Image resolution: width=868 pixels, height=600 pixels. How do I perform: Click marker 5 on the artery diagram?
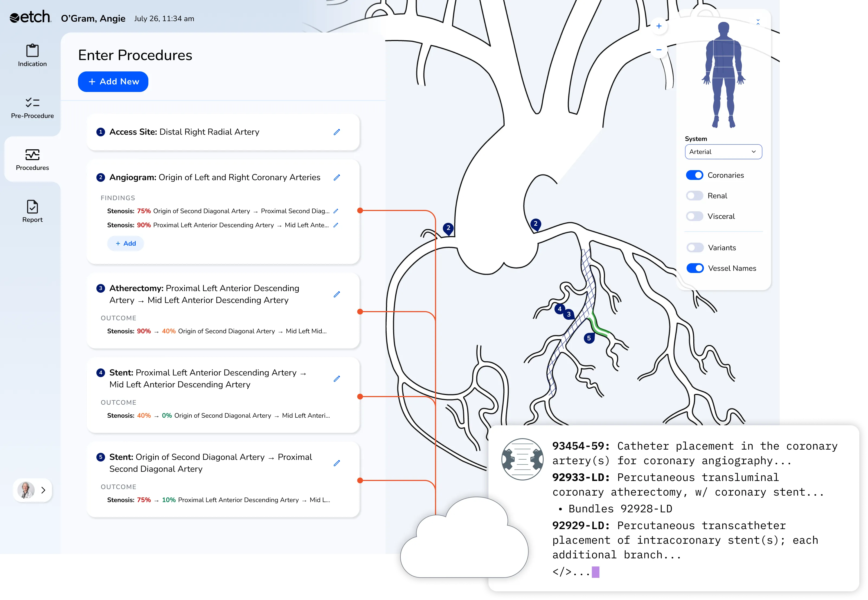pyautogui.click(x=589, y=338)
